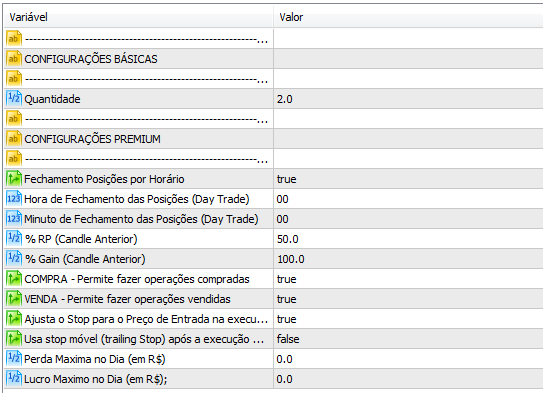Click the double icon beside Lucro Maximo no Dia
543x393 pixels.
tap(14, 379)
